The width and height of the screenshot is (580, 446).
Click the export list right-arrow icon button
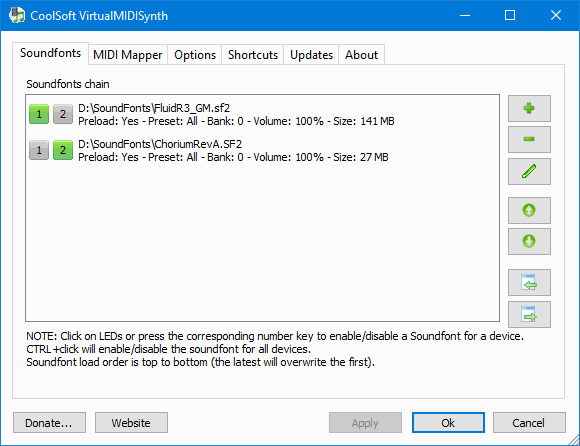click(529, 314)
